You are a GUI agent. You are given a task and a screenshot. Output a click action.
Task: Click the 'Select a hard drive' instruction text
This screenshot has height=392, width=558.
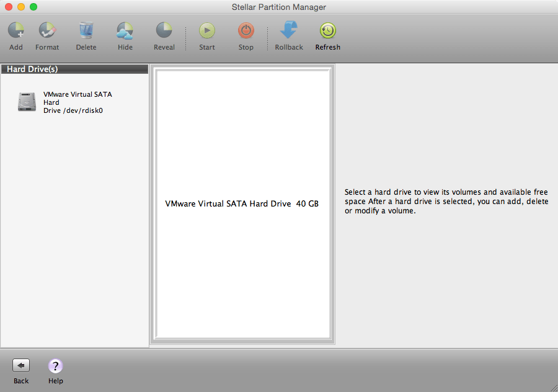(446, 202)
